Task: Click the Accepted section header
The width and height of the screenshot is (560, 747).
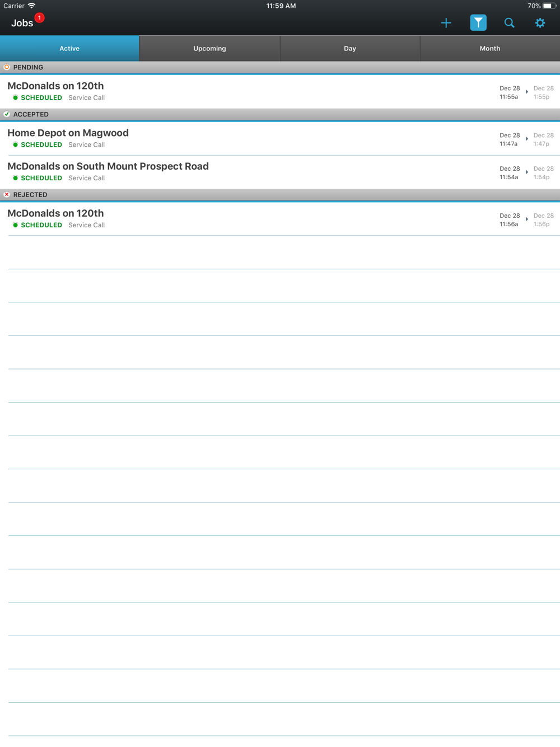Action: pyautogui.click(x=280, y=114)
